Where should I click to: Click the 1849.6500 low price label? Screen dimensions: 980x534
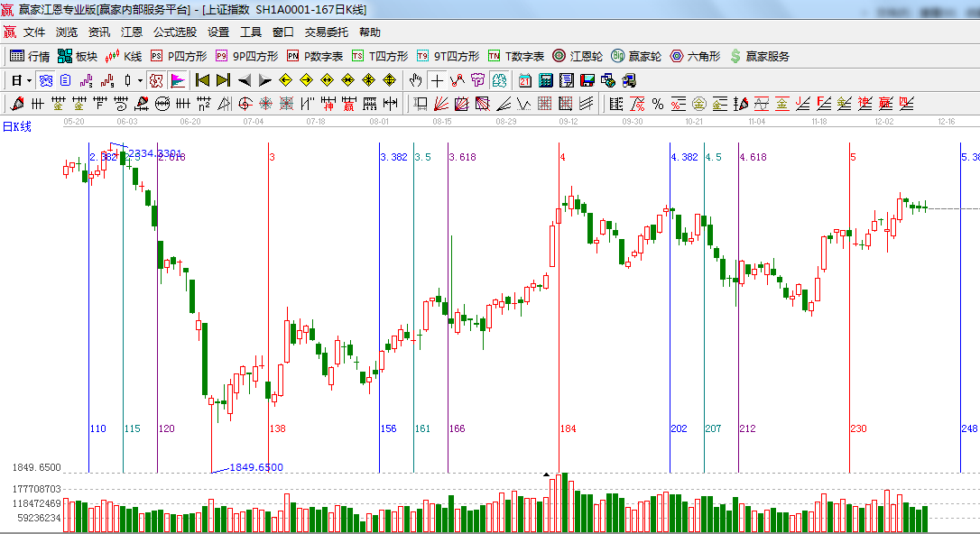pyautogui.click(x=255, y=467)
